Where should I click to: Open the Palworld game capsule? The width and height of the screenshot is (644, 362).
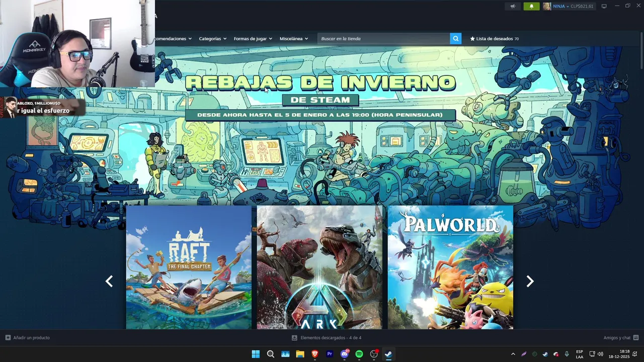[450, 267]
